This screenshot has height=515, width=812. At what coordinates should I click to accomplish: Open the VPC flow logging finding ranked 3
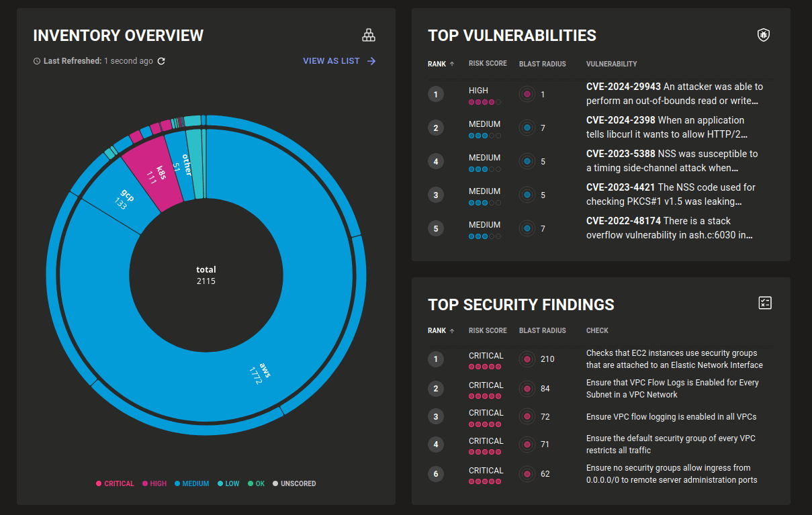[672, 417]
